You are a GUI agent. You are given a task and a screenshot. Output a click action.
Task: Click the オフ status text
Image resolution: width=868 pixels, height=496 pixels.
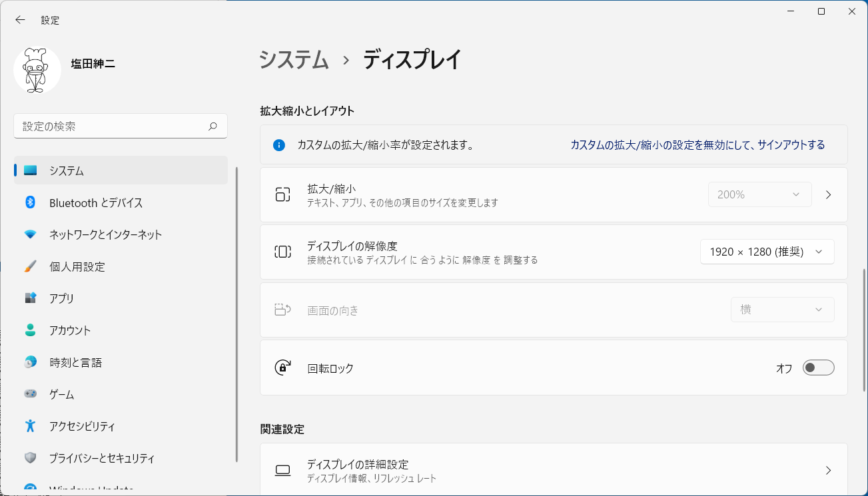(x=784, y=368)
